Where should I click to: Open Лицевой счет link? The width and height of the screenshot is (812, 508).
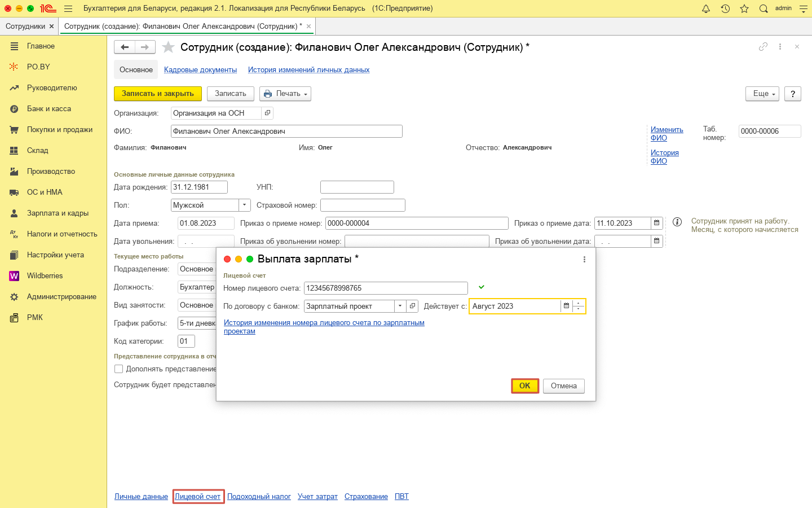coord(197,496)
